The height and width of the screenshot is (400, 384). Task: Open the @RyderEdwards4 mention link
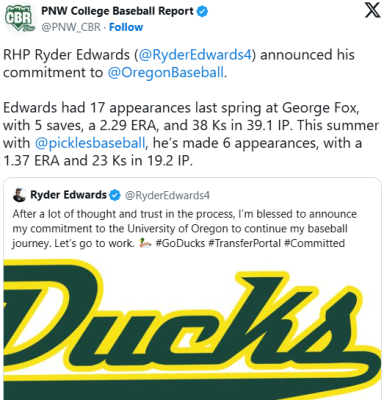tap(195, 55)
